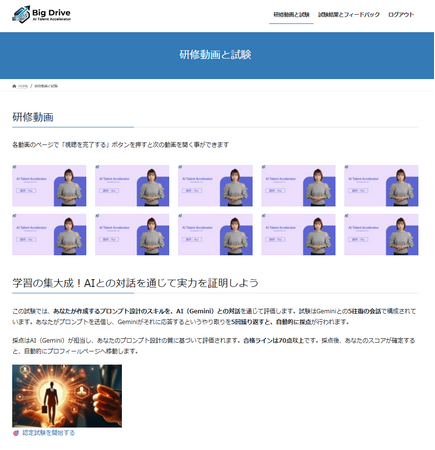The width and height of the screenshot is (435, 450).
Task: Select ログアウト in the header
Action: coord(401,15)
